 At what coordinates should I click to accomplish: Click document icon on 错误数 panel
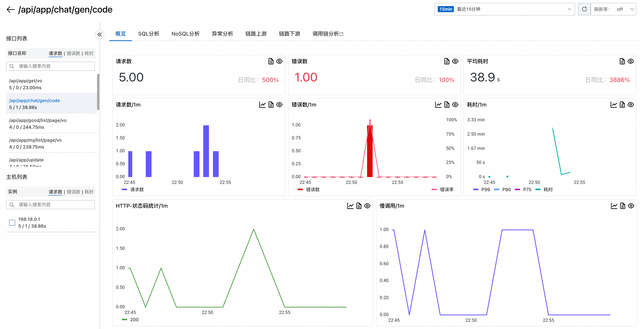[x=446, y=61]
